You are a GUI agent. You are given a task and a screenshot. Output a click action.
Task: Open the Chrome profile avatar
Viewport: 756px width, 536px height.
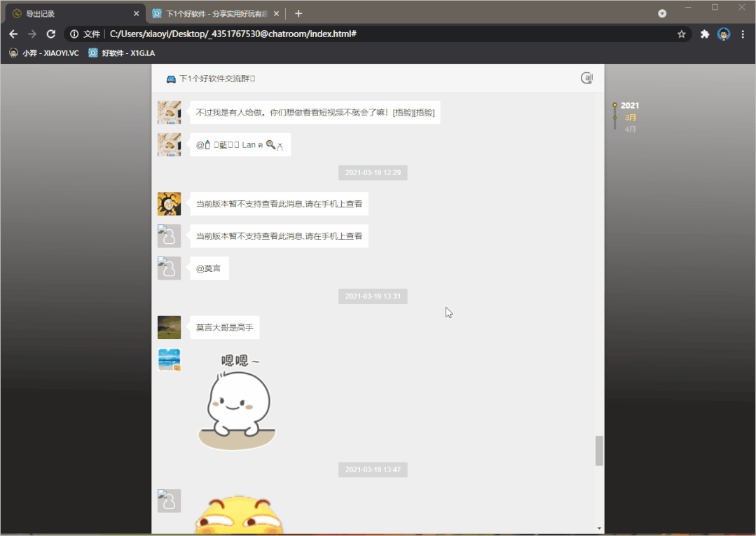724,34
